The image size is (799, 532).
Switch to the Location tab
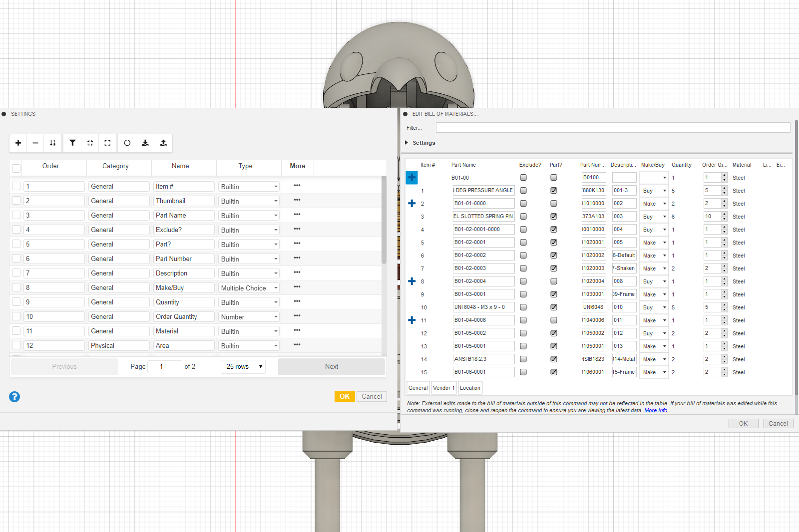470,388
